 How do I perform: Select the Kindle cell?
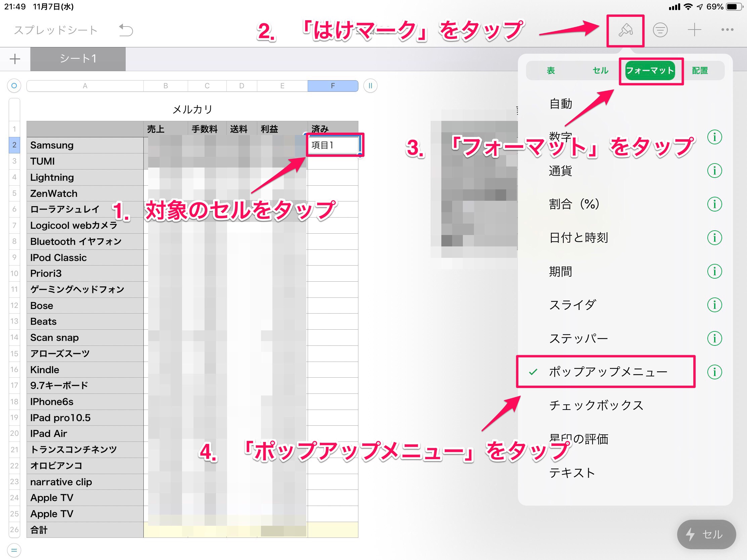click(85, 370)
